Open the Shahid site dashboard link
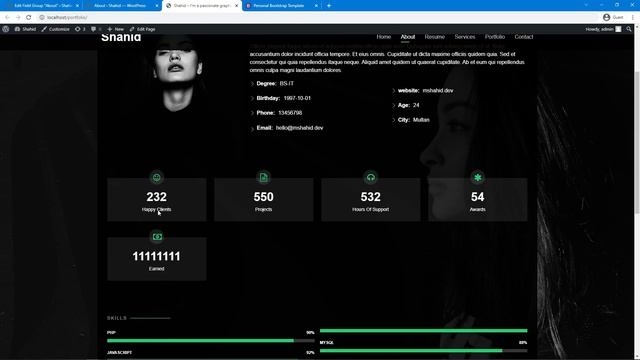The width and height of the screenshot is (640, 360). tap(25, 29)
